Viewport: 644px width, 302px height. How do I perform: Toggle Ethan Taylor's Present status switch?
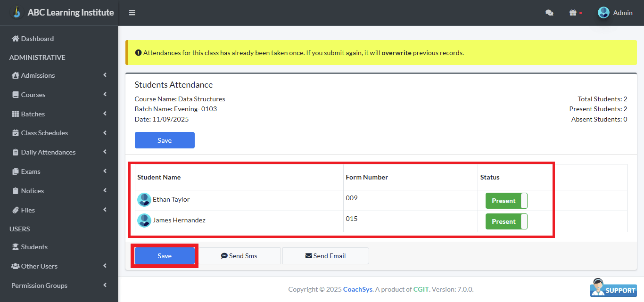[506, 201]
